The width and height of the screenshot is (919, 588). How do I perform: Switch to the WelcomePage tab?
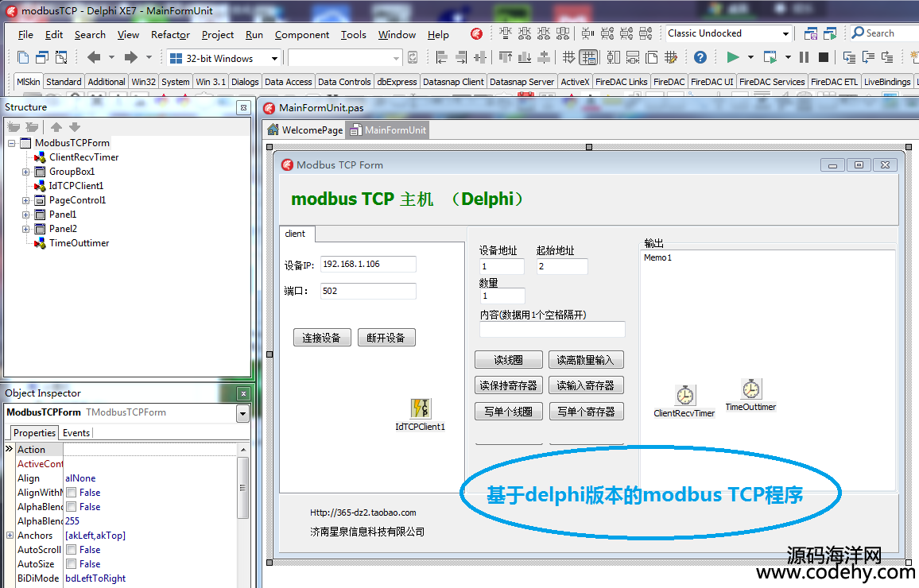[x=305, y=130]
